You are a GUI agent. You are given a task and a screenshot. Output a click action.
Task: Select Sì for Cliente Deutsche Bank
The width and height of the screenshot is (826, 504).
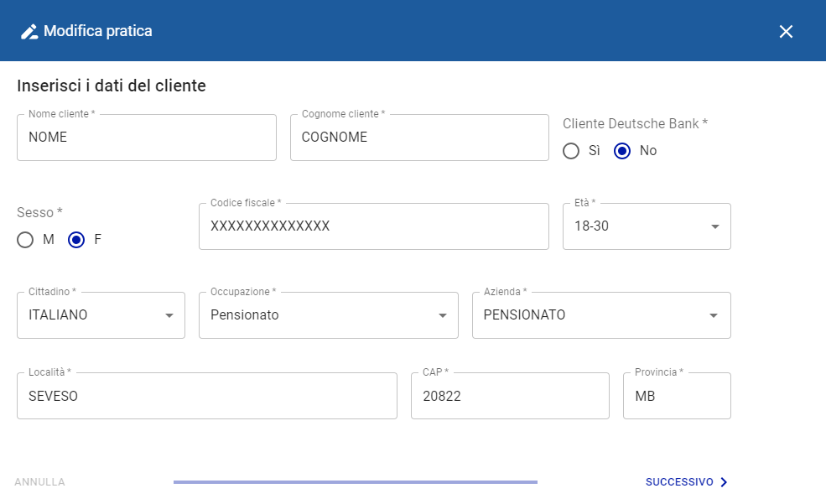[571, 151]
